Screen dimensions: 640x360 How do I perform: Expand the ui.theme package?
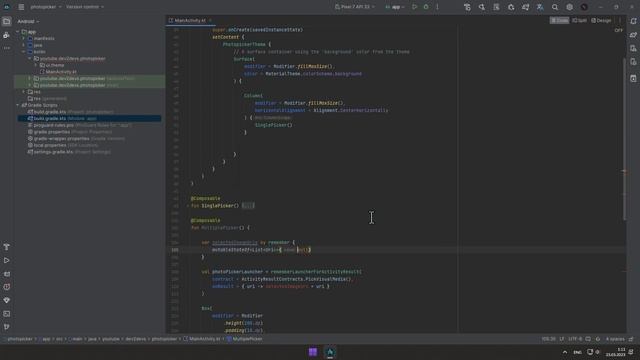coord(36,65)
